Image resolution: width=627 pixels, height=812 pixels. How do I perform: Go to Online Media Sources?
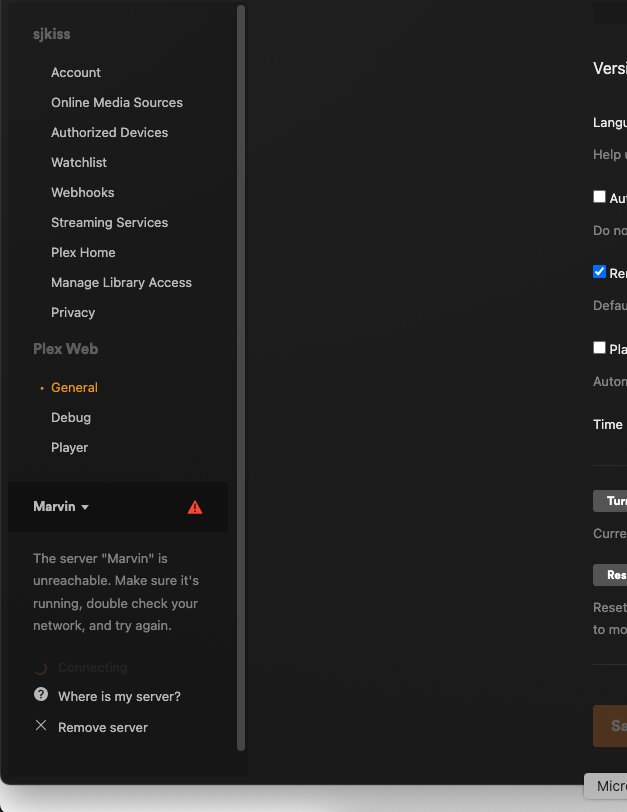117,102
